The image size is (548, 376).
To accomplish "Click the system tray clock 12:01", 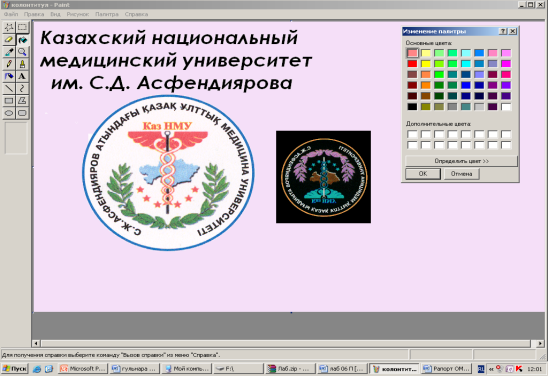I will coord(535,369).
